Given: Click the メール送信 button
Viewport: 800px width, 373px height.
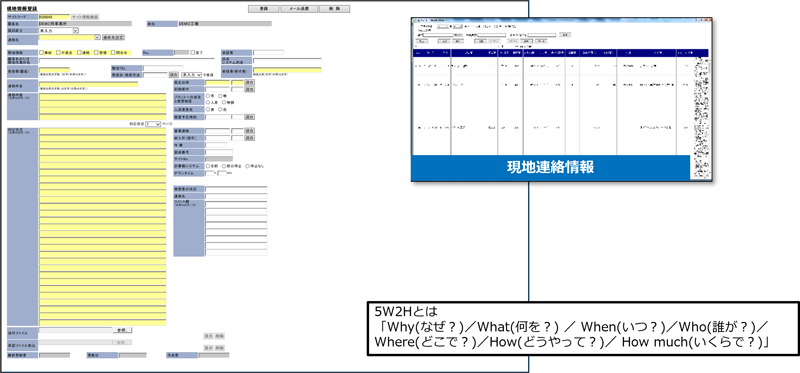Looking at the screenshot, I should click(x=299, y=9).
